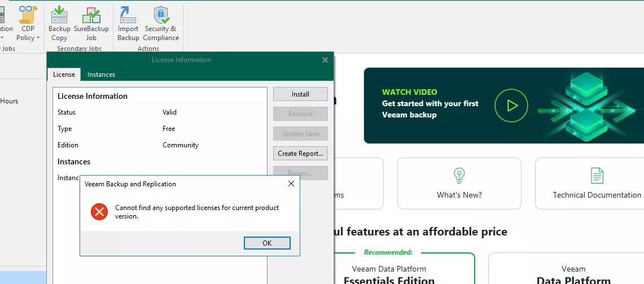Select the License tab
This screenshot has height=284, width=644.
pyautogui.click(x=64, y=75)
